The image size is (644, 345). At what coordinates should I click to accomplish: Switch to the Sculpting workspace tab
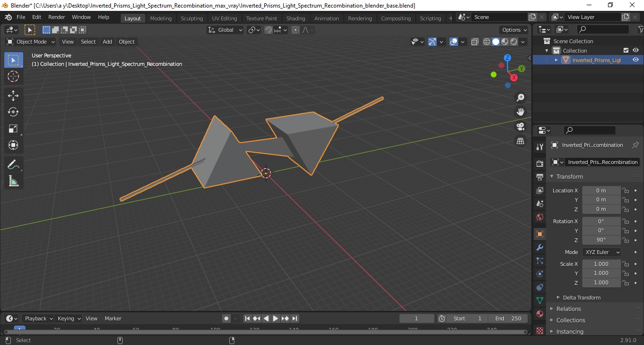tap(192, 18)
